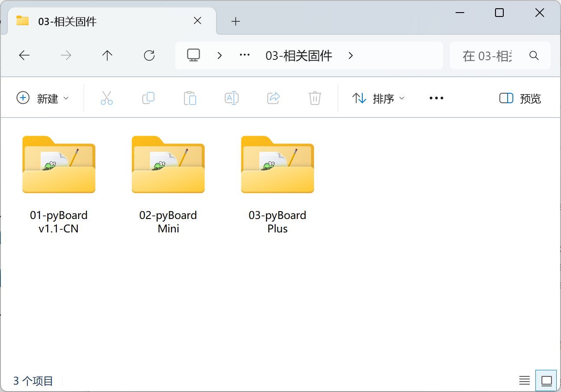
Task: Open the see-more toolbar menu
Action: click(x=436, y=98)
